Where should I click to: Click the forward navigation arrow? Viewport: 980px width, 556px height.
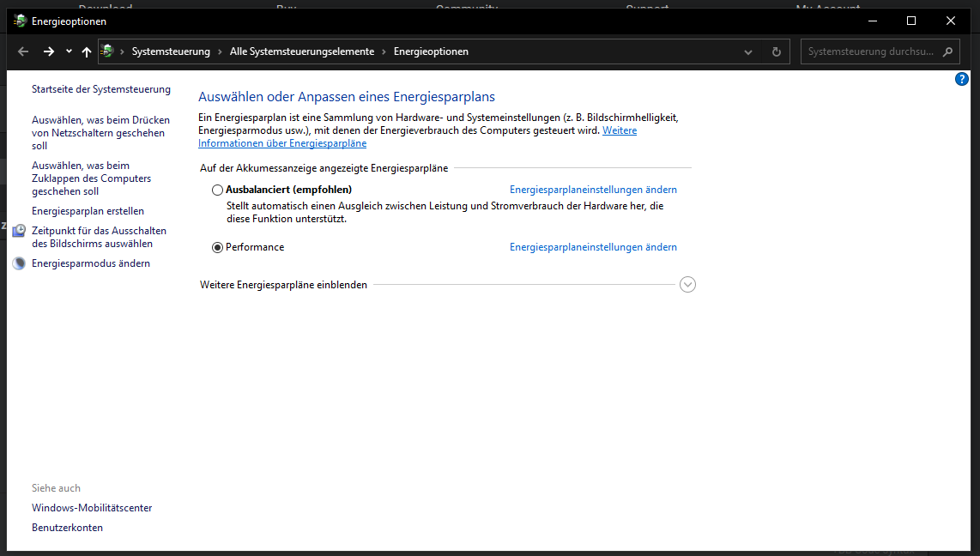click(49, 51)
